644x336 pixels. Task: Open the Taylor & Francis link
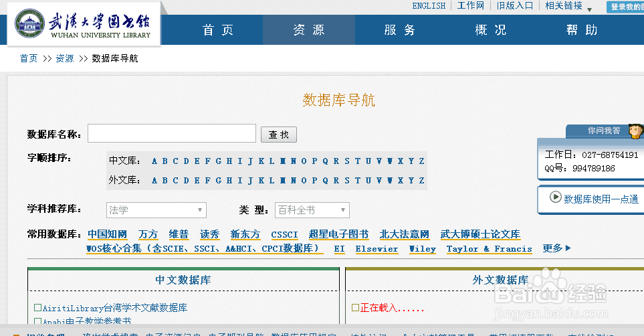click(489, 249)
